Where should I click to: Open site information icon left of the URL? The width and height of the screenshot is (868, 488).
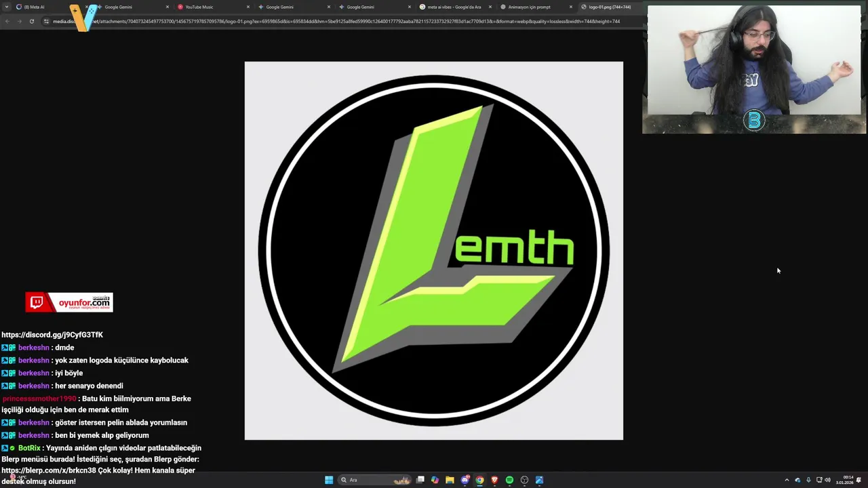pos(46,21)
